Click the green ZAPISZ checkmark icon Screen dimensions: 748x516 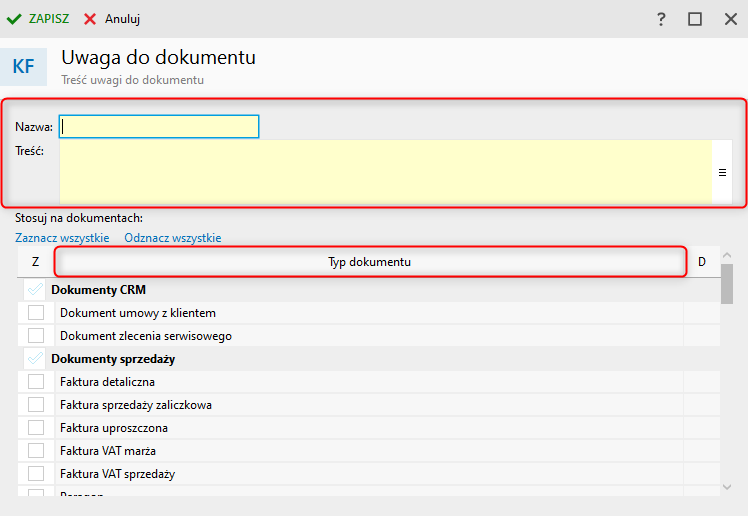pos(14,19)
